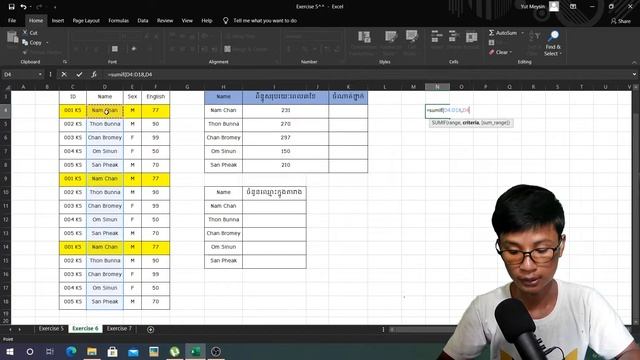Go to the Review tab

[x=165, y=20]
